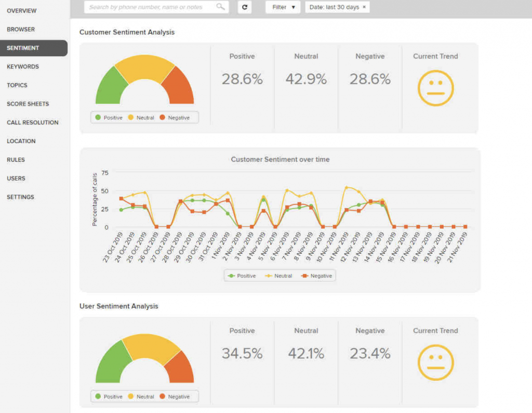Click the search magnifier icon
This screenshot has width=532, height=413.
click(x=220, y=7)
